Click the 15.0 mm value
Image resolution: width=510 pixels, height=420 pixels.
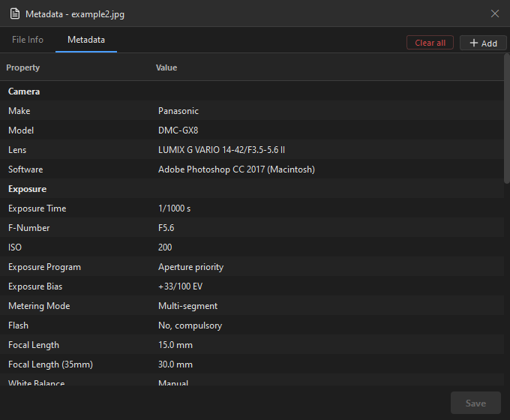175,345
